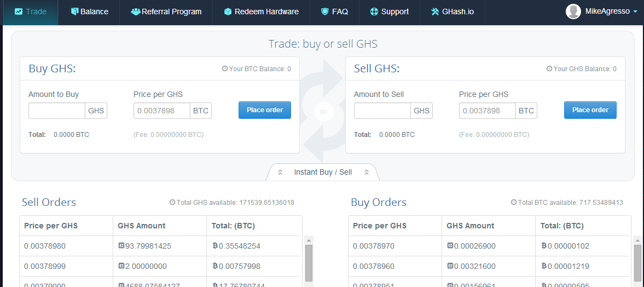The height and width of the screenshot is (287, 644).
Task: Click the Buy Orders Total: (BTC) header
Action: pyautogui.click(x=562, y=226)
